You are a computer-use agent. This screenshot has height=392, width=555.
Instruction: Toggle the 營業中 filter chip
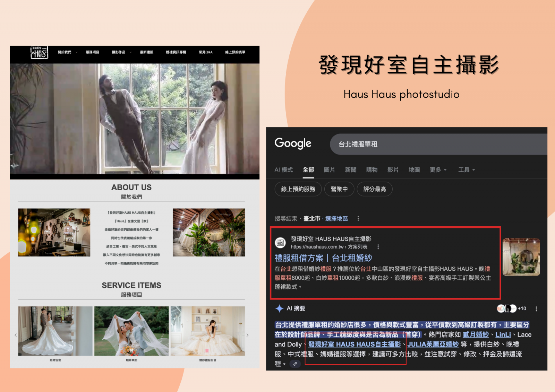pos(339,189)
